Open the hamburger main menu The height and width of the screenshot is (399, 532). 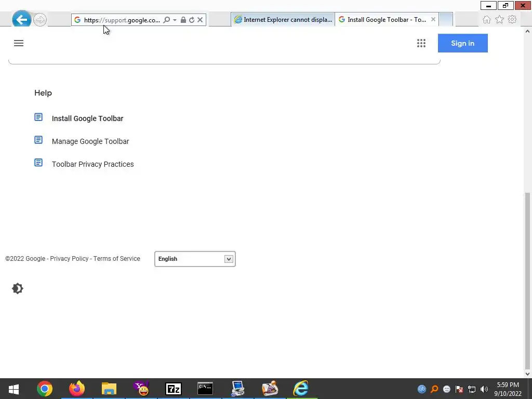tap(19, 43)
